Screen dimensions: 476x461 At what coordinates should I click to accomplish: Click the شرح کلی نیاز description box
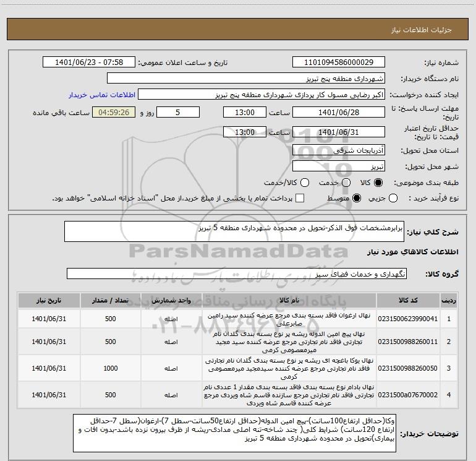[234, 231]
